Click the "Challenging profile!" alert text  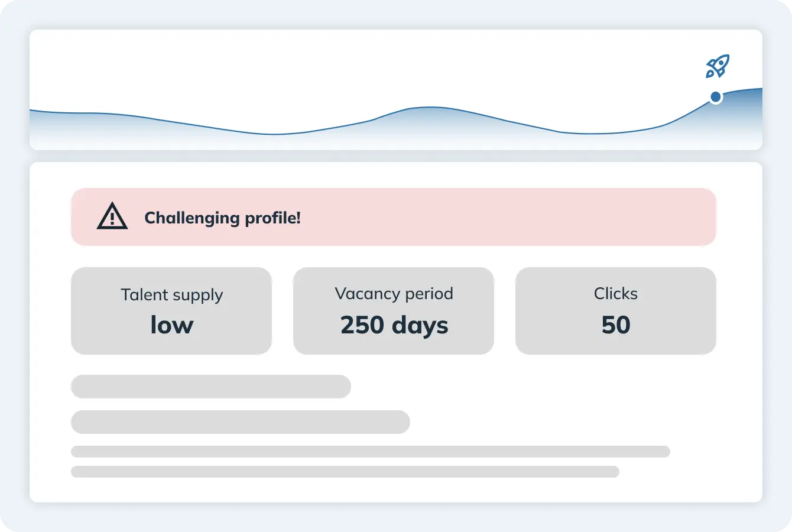222,218
